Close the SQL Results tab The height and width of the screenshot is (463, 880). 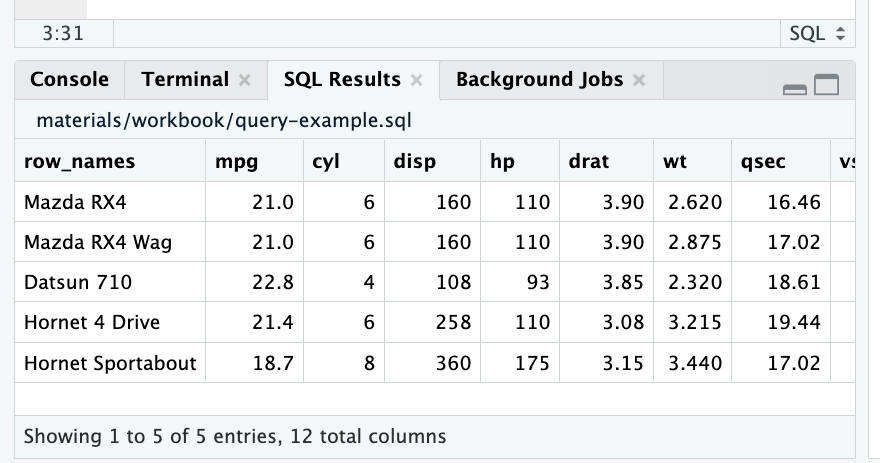coord(417,81)
